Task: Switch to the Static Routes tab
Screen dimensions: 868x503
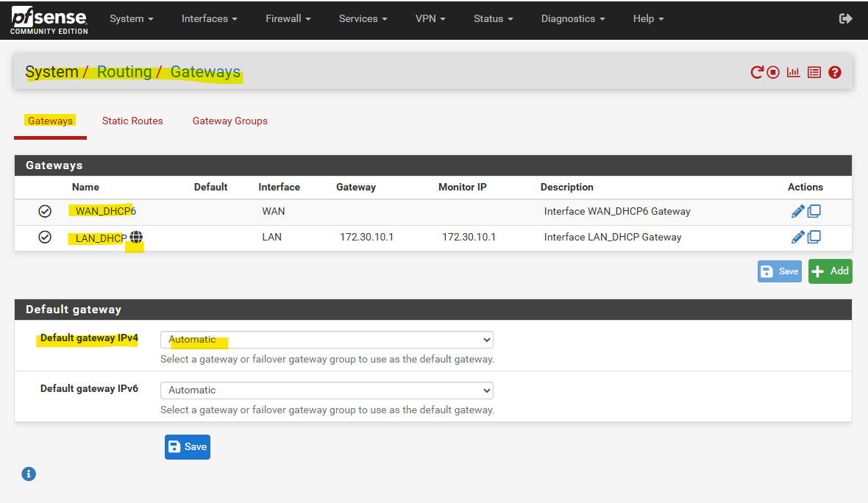Action: [x=132, y=121]
